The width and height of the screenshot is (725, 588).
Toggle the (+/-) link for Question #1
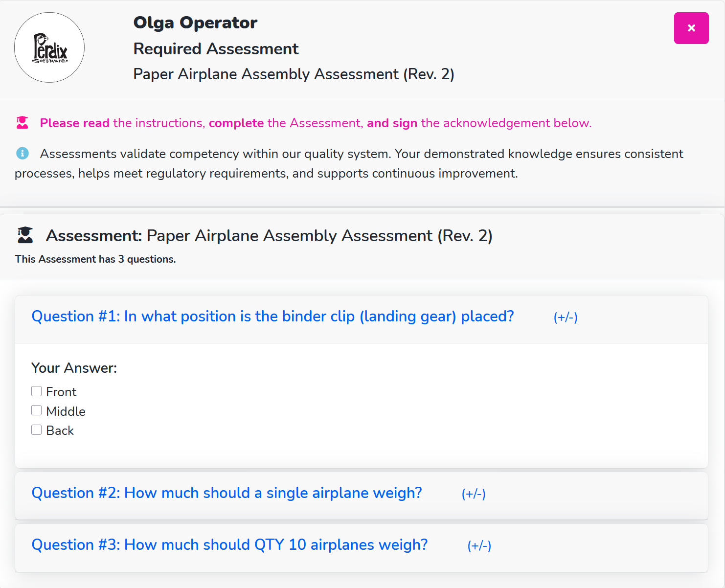click(566, 317)
